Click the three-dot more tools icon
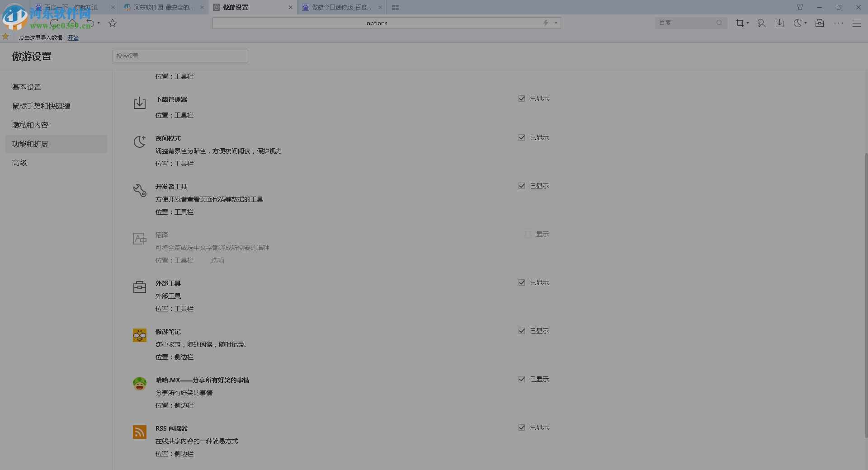 click(839, 23)
